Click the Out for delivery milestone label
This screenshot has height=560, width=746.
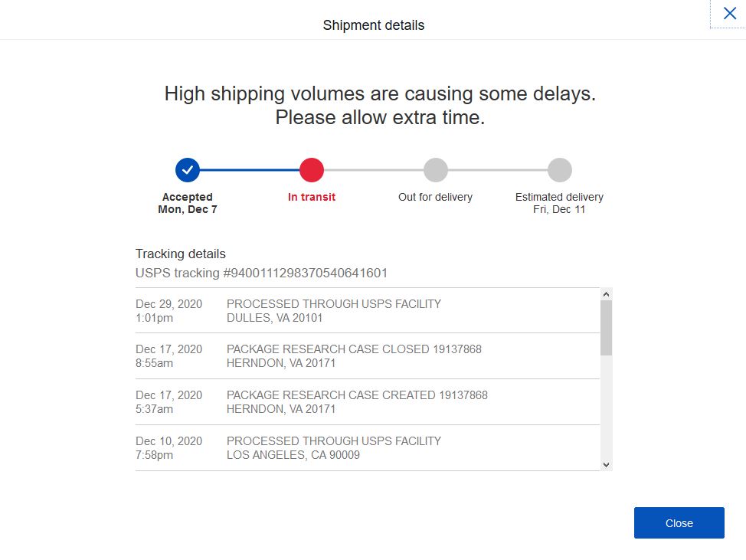point(435,196)
